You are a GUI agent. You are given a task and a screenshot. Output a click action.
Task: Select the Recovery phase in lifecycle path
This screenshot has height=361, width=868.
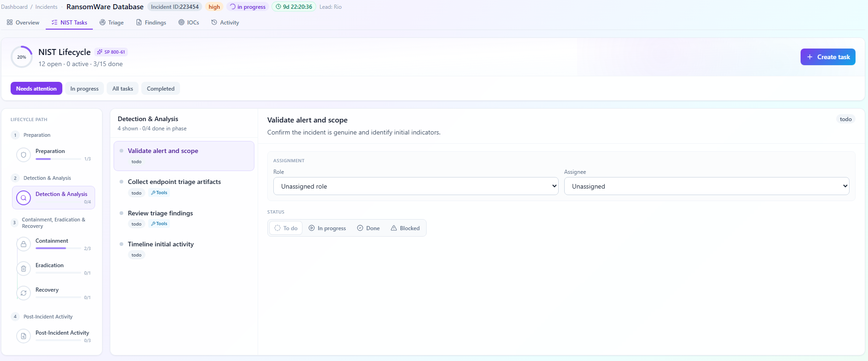pos(54,293)
